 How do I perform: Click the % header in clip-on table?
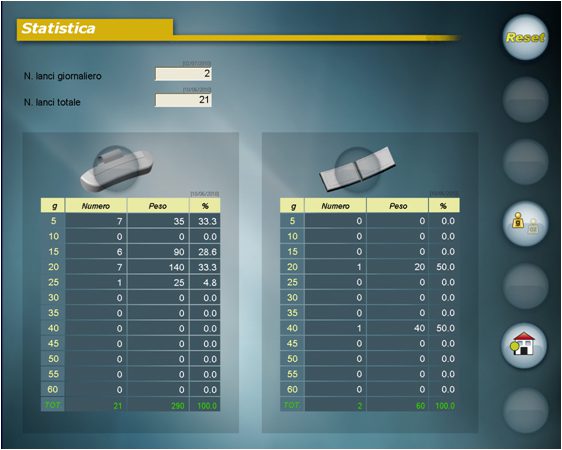point(205,206)
